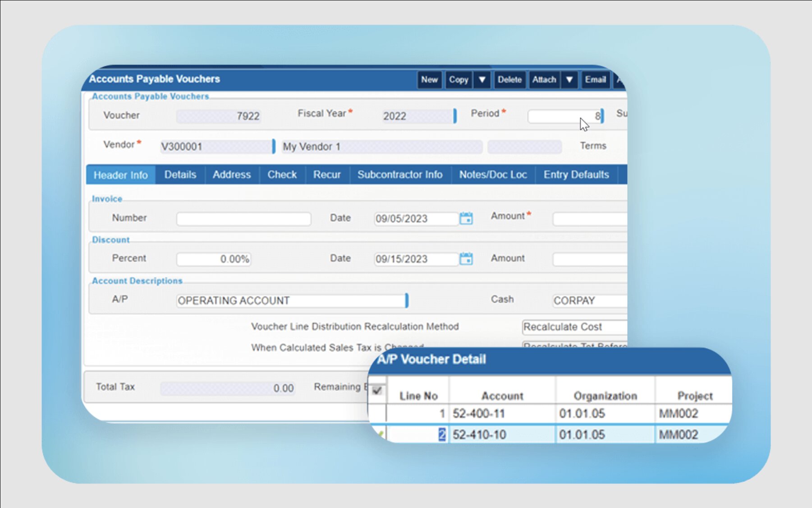
Task: Click the Vendor field lookup marker
Action: tap(274, 146)
